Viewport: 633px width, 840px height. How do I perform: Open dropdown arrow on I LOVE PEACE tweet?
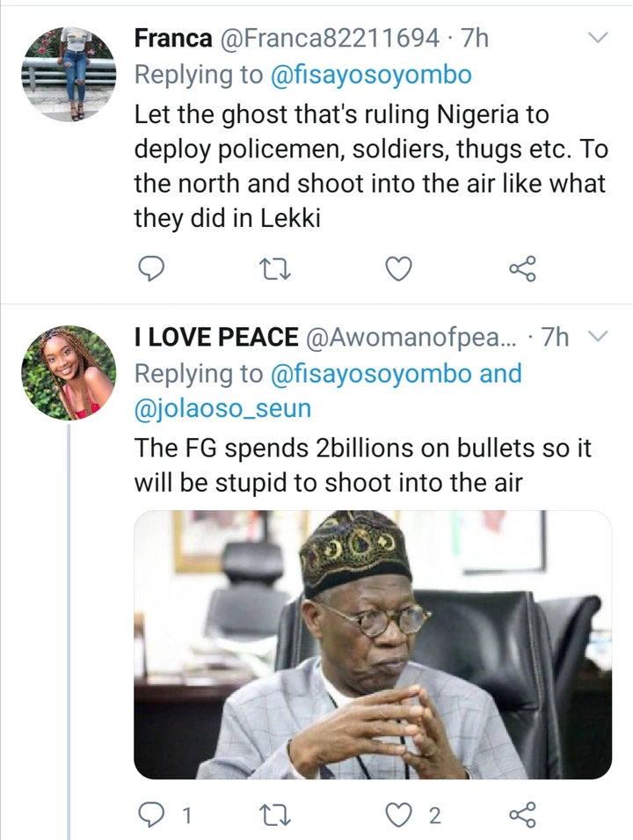coord(598,337)
